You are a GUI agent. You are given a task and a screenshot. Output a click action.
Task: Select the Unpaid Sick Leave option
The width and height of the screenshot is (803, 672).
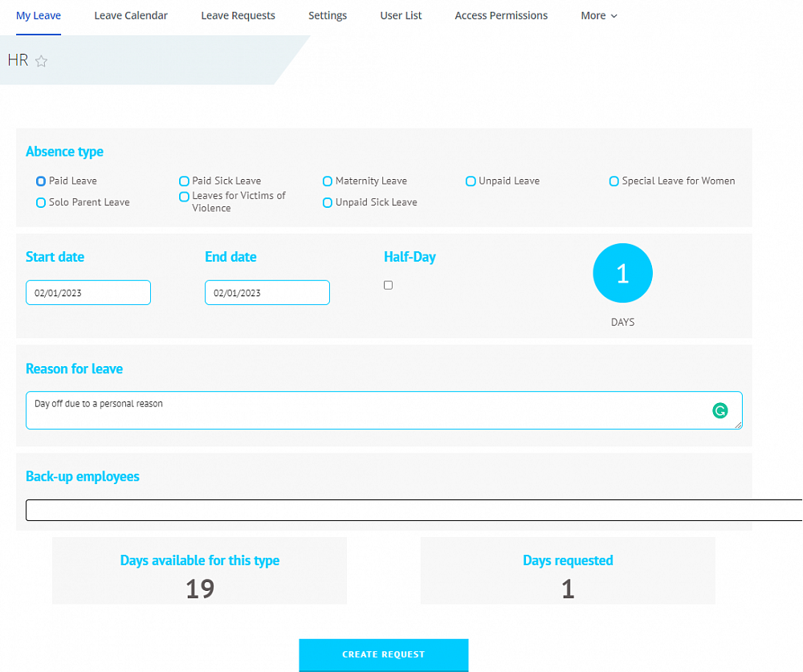(x=328, y=202)
